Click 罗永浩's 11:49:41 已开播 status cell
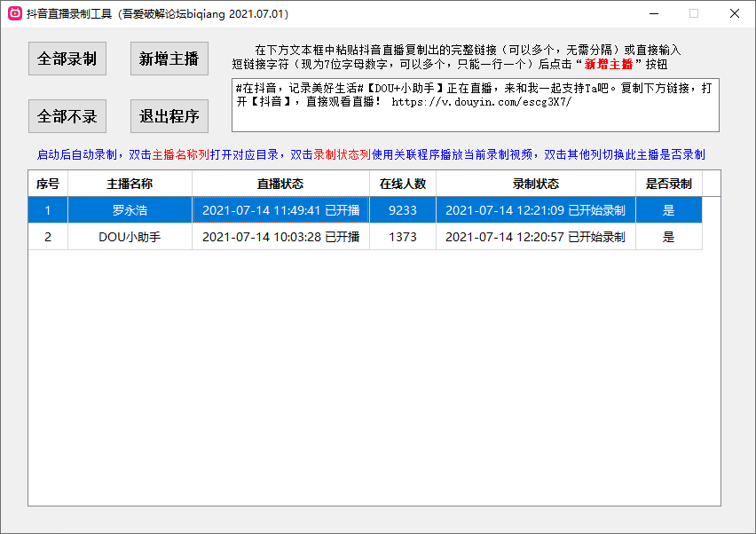The width and height of the screenshot is (756, 534). coord(280,210)
